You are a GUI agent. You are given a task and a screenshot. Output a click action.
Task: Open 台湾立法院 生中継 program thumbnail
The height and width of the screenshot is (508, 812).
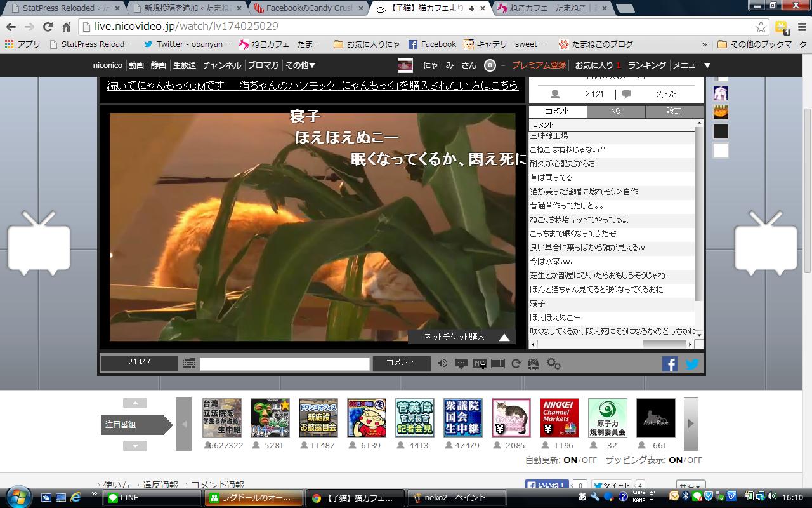222,418
